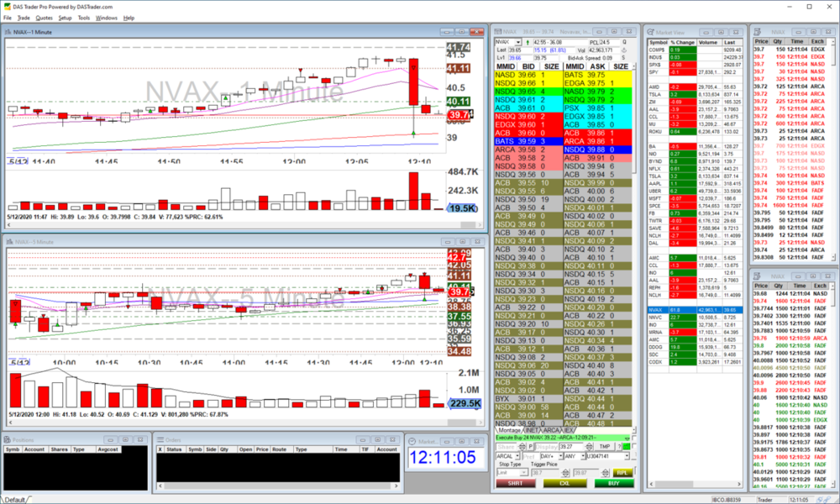This screenshot has height=504, width=840.
Task: Click the P button next to Share field
Action: (530, 447)
